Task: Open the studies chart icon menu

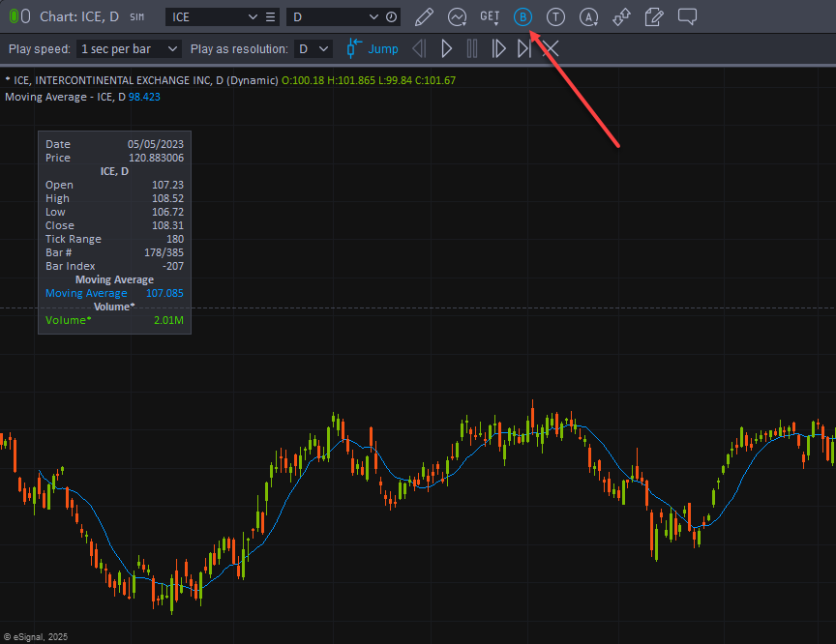Action: point(458,16)
